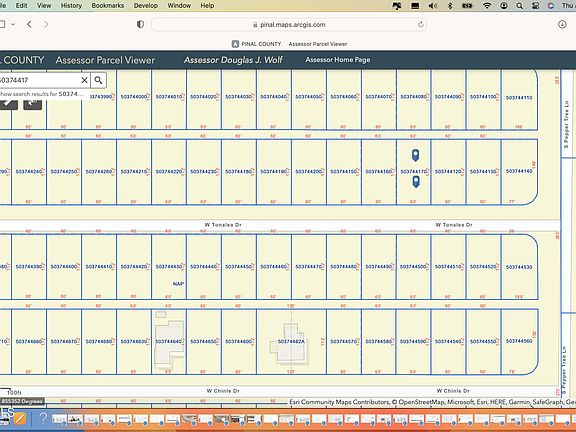The height and width of the screenshot is (432, 576).
Task: Click the Esri Community Maps Contributors attribution
Action: 432,402
